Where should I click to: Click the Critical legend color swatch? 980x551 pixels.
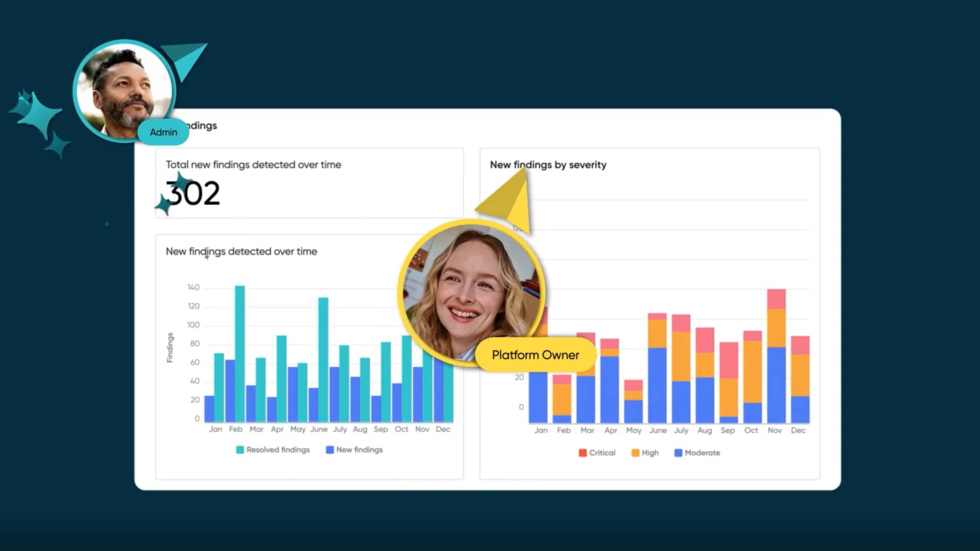(582, 453)
